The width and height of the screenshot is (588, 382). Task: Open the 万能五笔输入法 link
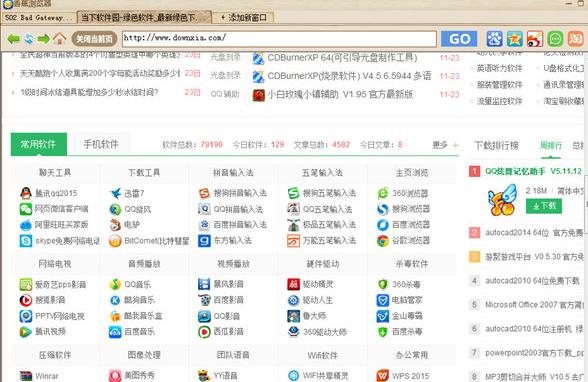[x=329, y=241]
